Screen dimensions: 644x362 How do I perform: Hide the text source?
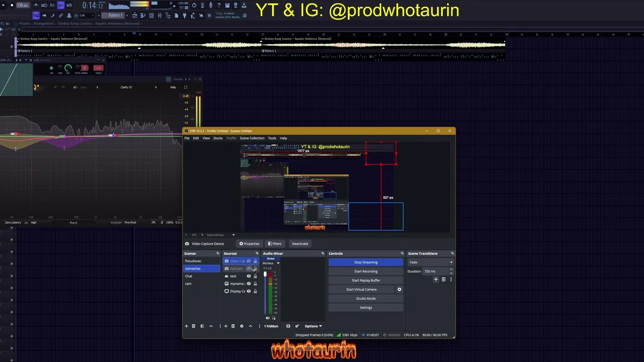(x=249, y=277)
